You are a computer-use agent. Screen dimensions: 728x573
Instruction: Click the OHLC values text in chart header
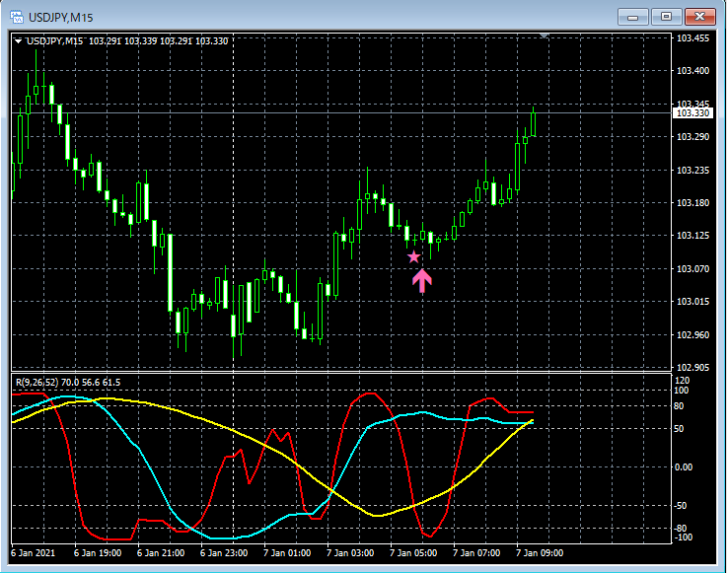click(x=159, y=40)
